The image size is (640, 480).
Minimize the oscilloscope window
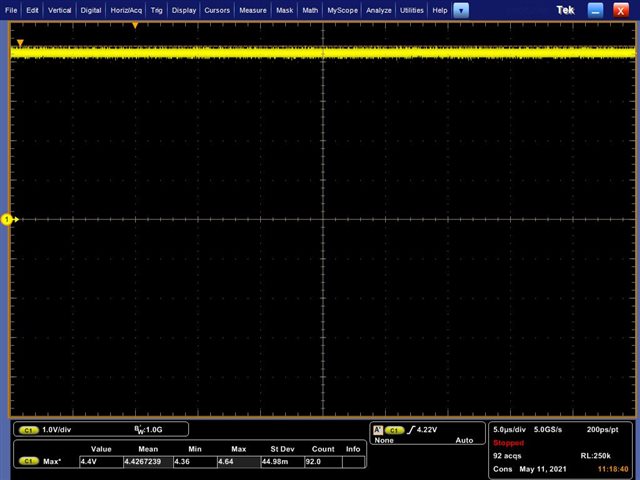point(595,11)
